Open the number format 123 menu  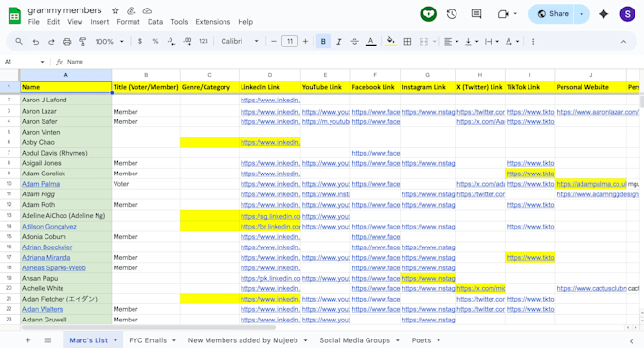tap(204, 41)
